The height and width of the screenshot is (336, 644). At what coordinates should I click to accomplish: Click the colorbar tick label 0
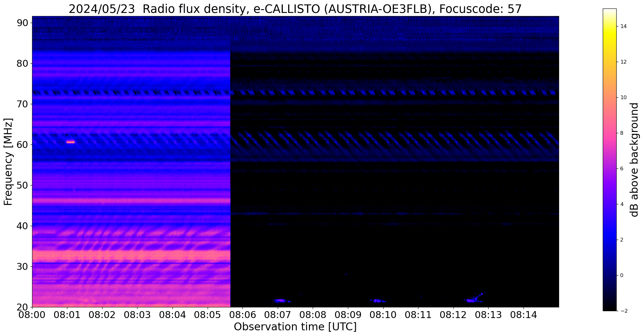[622, 276]
